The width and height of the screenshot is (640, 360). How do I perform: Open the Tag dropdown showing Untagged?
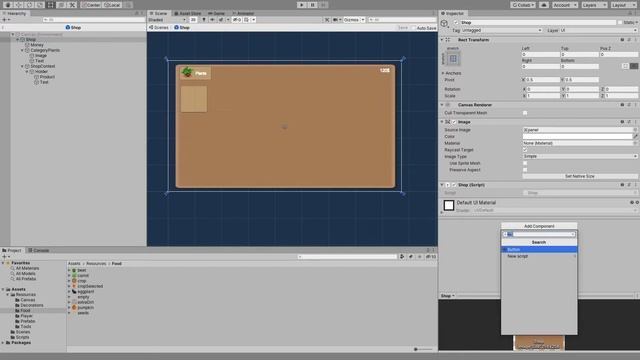point(502,30)
